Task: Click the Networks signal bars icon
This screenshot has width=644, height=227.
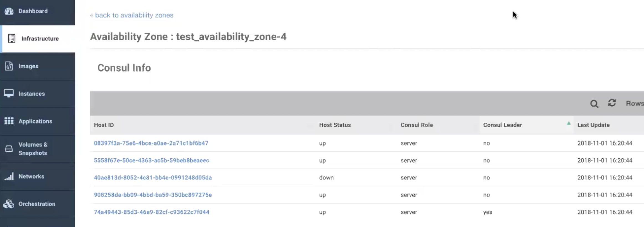Action: coord(9,176)
